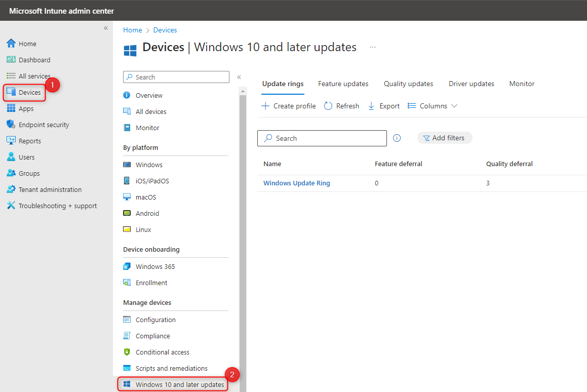The height and width of the screenshot is (392, 587).
Task: Switch to the Feature updates tab
Action: pos(343,84)
